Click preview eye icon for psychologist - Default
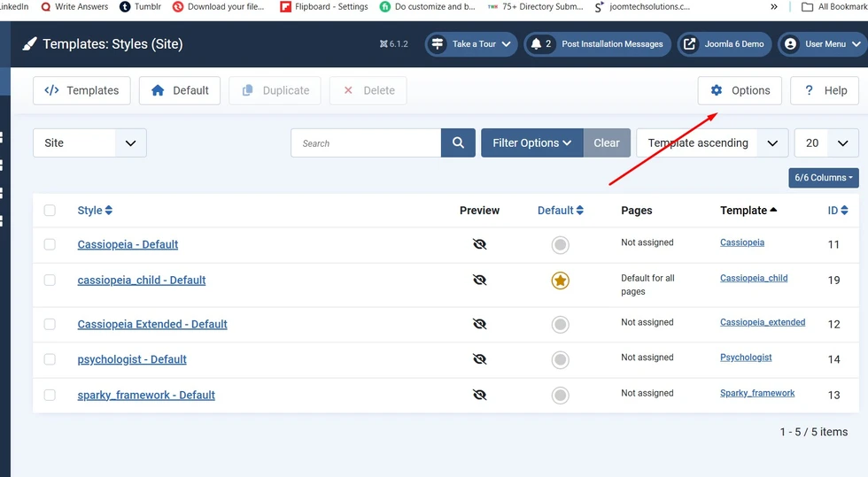 [479, 359]
